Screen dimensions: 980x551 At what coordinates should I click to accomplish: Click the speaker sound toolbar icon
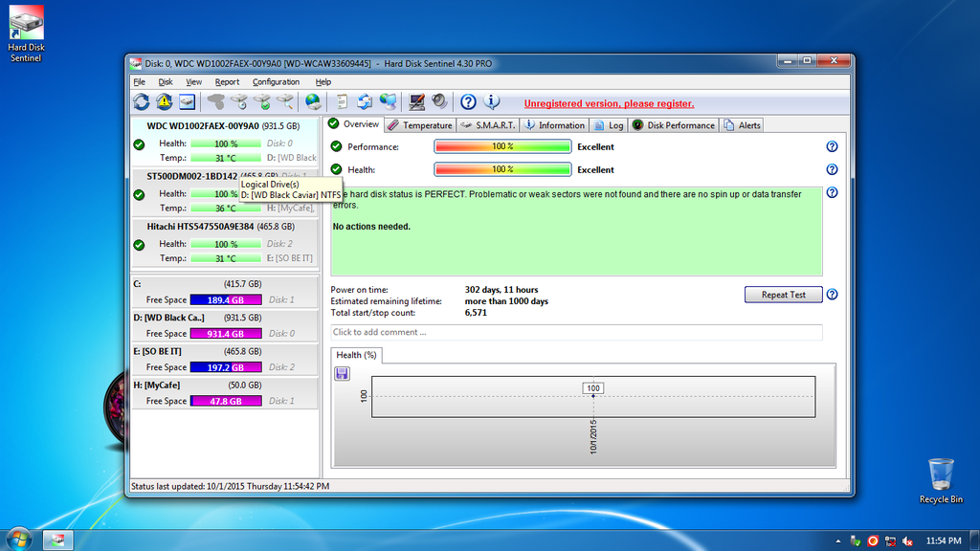(439, 101)
